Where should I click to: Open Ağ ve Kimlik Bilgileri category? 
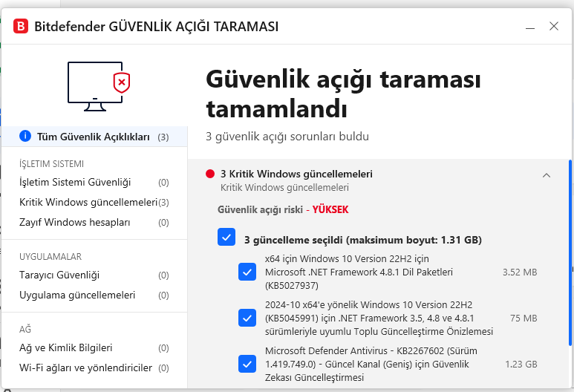(x=94, y=347)
